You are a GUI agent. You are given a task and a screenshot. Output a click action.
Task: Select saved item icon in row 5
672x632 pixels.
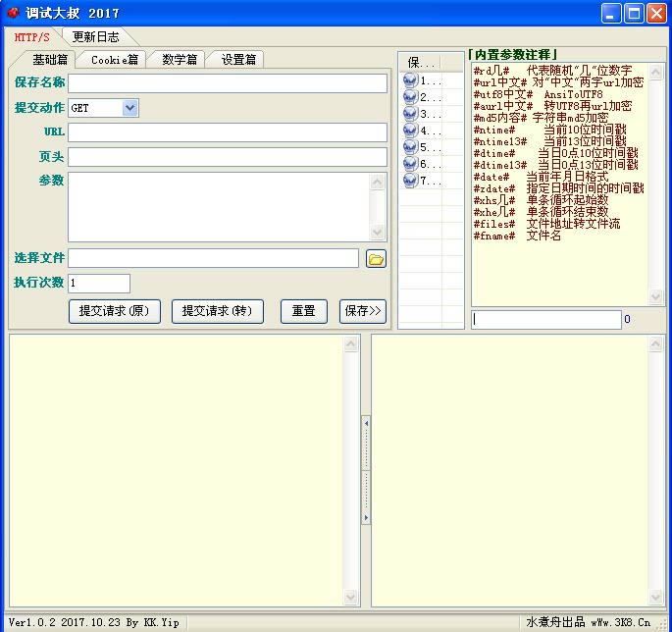(x=410, y=147)
